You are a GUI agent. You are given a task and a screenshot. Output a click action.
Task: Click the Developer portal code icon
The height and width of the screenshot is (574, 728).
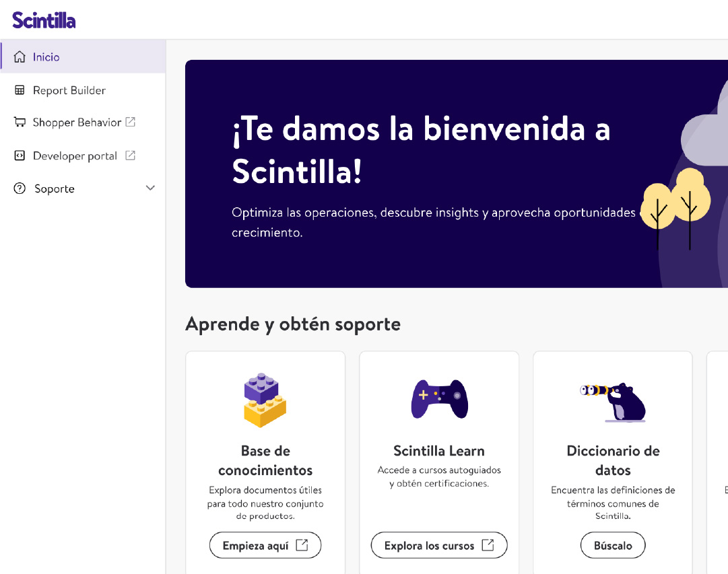click(x=20, y=155)
